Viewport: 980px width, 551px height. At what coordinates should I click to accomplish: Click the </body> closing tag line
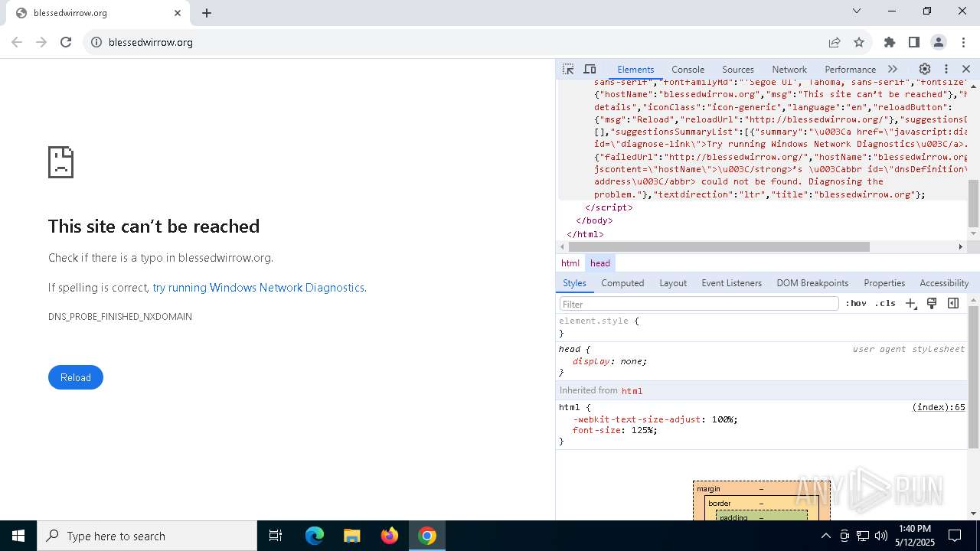click(x=594, y=220)
